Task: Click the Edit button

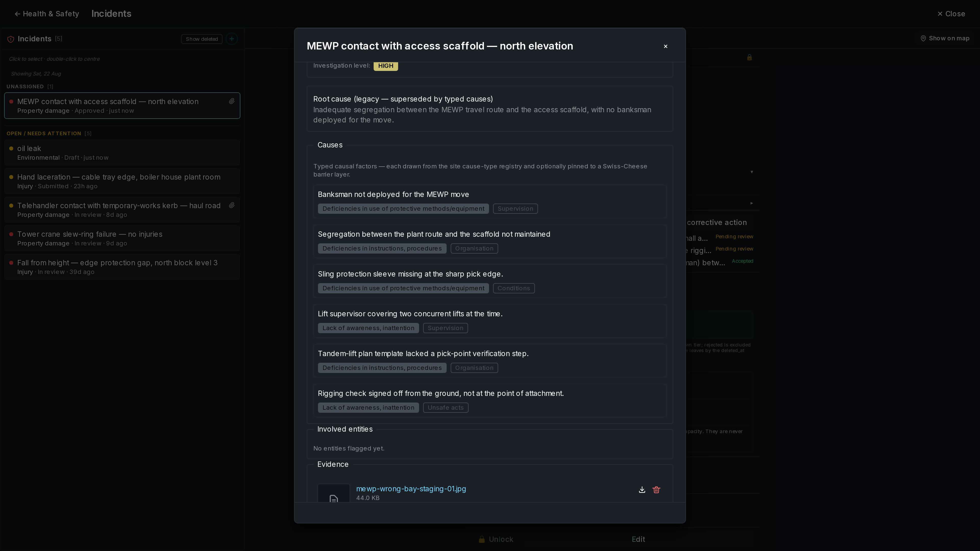Action: tap(638, 539)
